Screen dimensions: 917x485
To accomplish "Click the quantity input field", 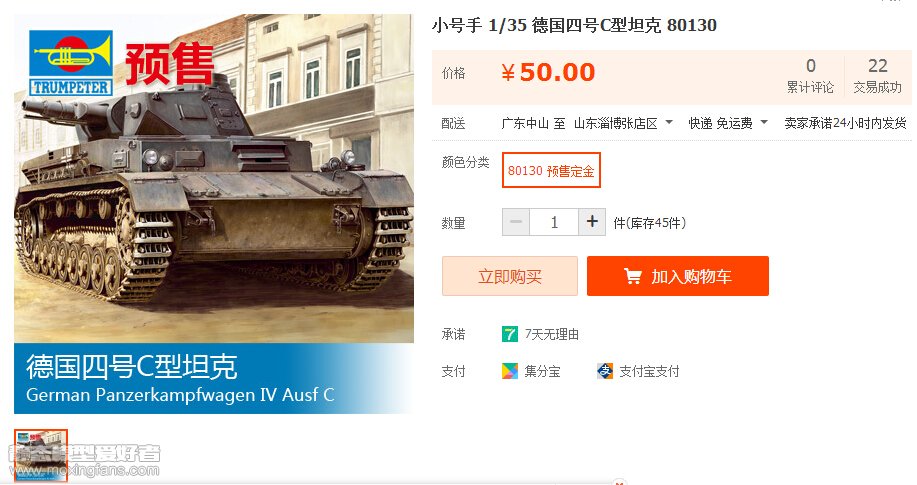I will [x=554, y=222].
